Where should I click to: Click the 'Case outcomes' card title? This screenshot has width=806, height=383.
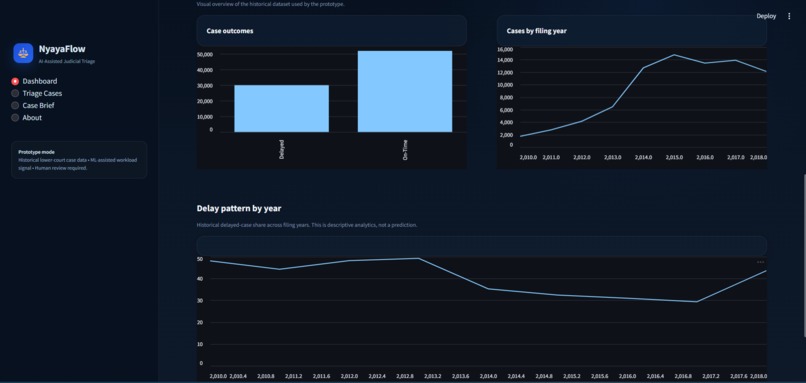tap(230, 31)
